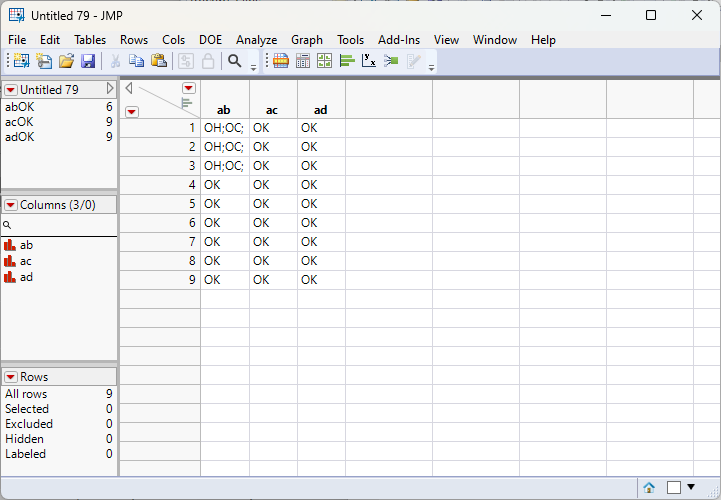The height and width of the screenshot is (500, 721).
Task: Select the ac column header
Action: [x=274, y=100]
